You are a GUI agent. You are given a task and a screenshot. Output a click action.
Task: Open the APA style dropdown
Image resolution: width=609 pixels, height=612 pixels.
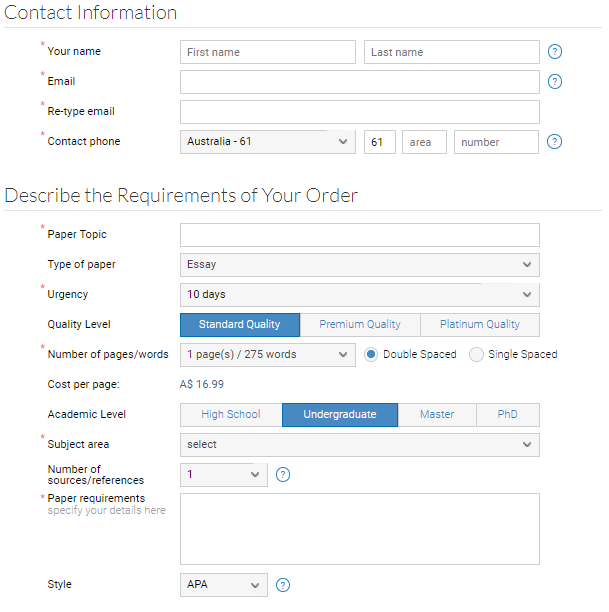click(224, 585)
